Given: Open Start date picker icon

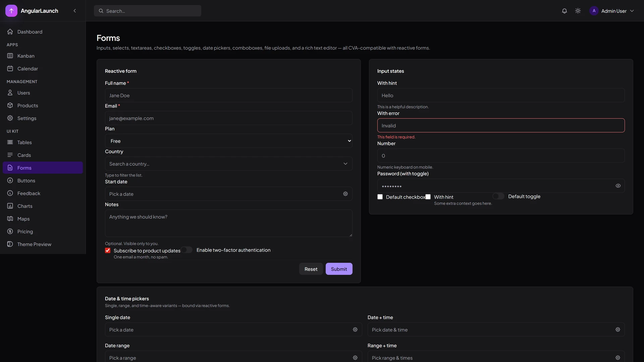Looking at the screenshot, I should 345,194.
